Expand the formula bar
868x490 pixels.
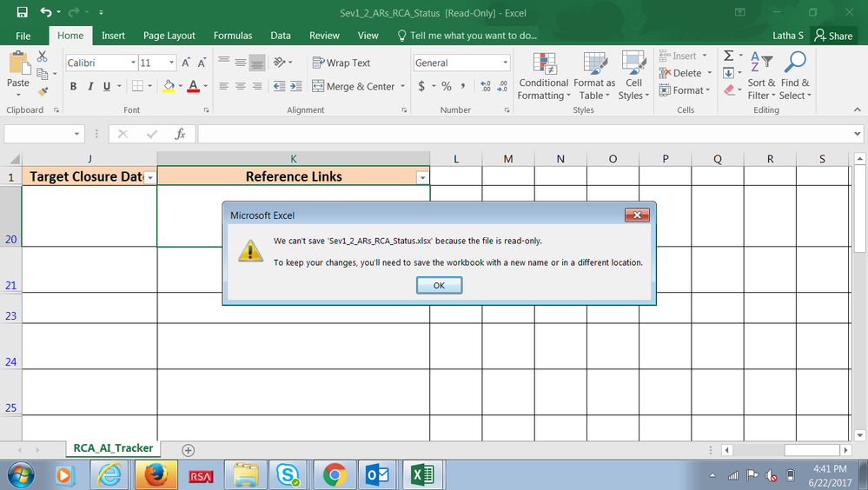(x=857, y=134)
